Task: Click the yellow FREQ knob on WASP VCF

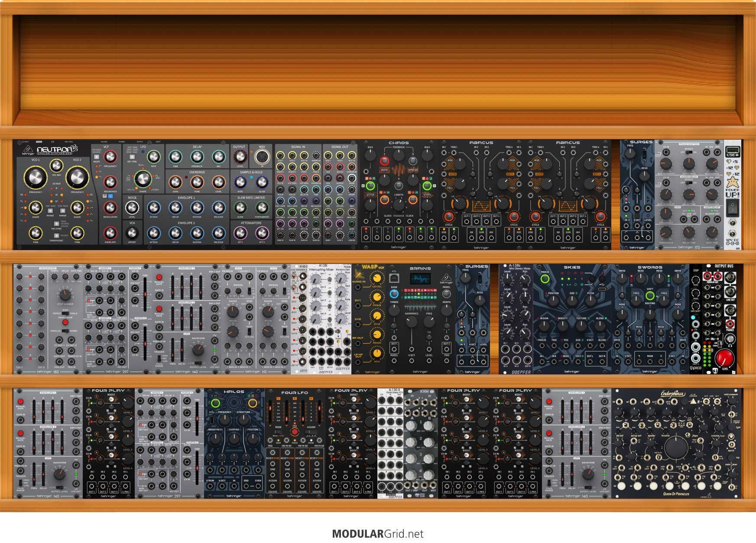Action: [x=377, y=297]
